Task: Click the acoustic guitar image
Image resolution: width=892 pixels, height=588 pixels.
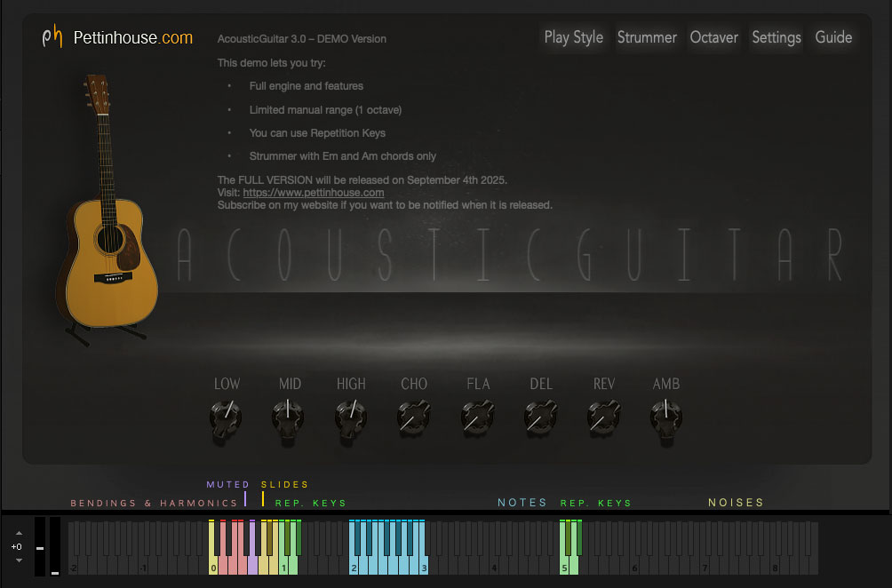Action: (107, 210)
